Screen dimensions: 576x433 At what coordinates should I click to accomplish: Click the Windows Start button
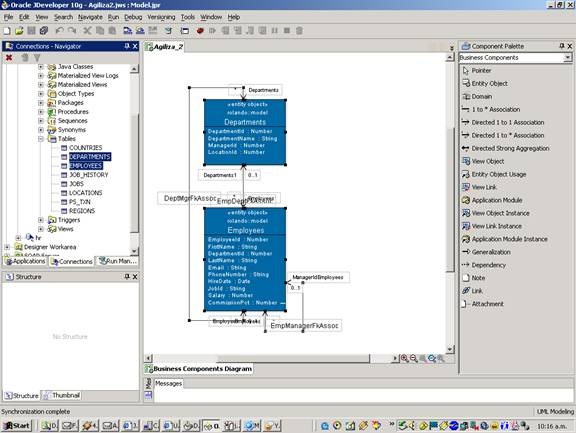[x=17, y=426]
